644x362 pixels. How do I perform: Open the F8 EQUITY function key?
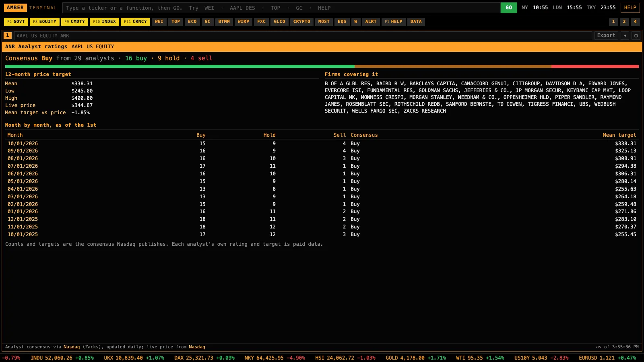pyautogui.click(x=45, y=22)
